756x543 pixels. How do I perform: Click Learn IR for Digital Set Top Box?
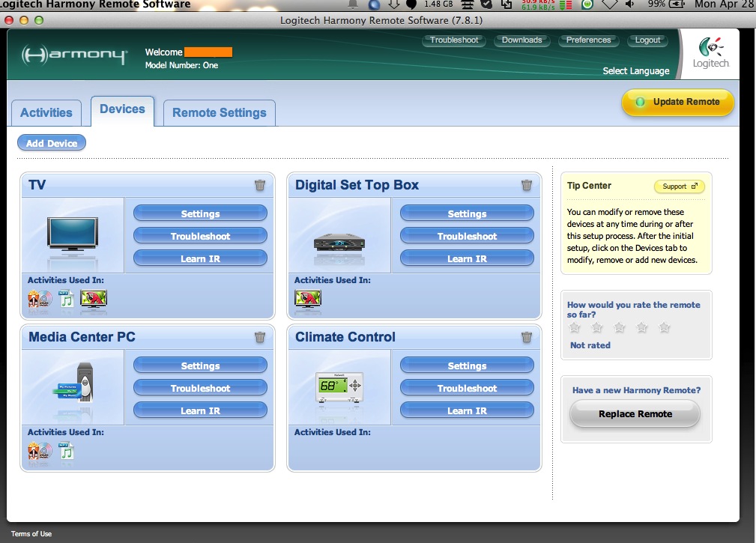click(467, 258)
